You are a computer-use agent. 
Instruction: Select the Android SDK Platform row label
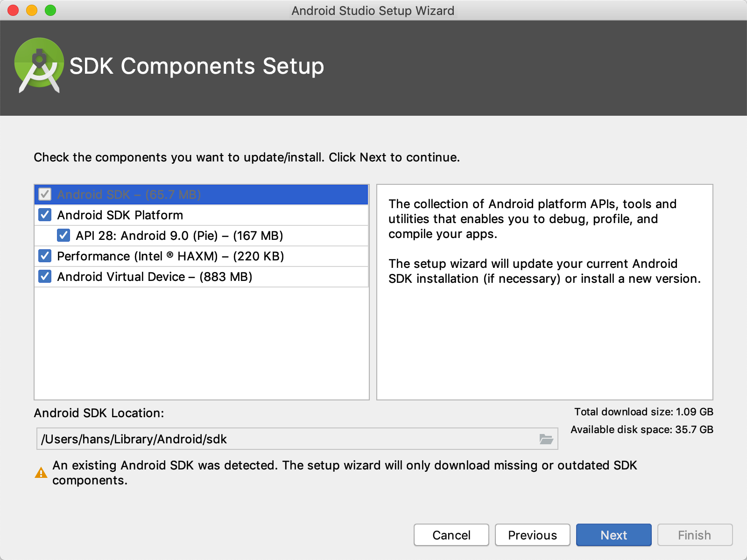pyautogui.click(x=120, y=215)
